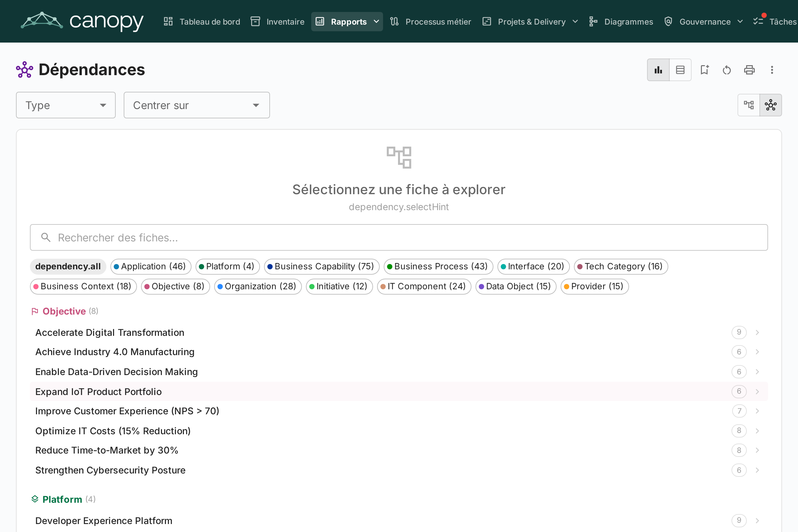Switch to table view icon
Viewport: 798px width, 532px height.
tap(680, 70)
